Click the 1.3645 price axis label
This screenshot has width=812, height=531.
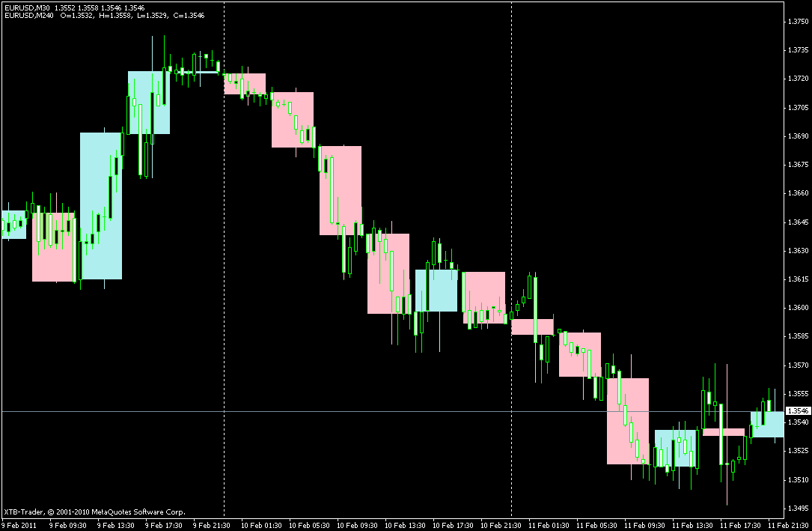click(798, 222)
